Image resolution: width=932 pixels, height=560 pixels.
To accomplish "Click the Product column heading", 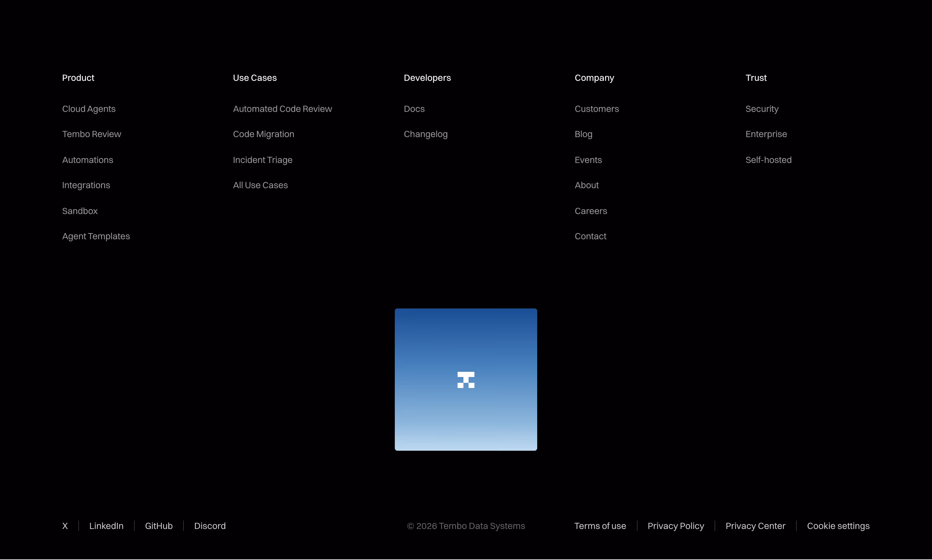I will [x=78, y=78].
